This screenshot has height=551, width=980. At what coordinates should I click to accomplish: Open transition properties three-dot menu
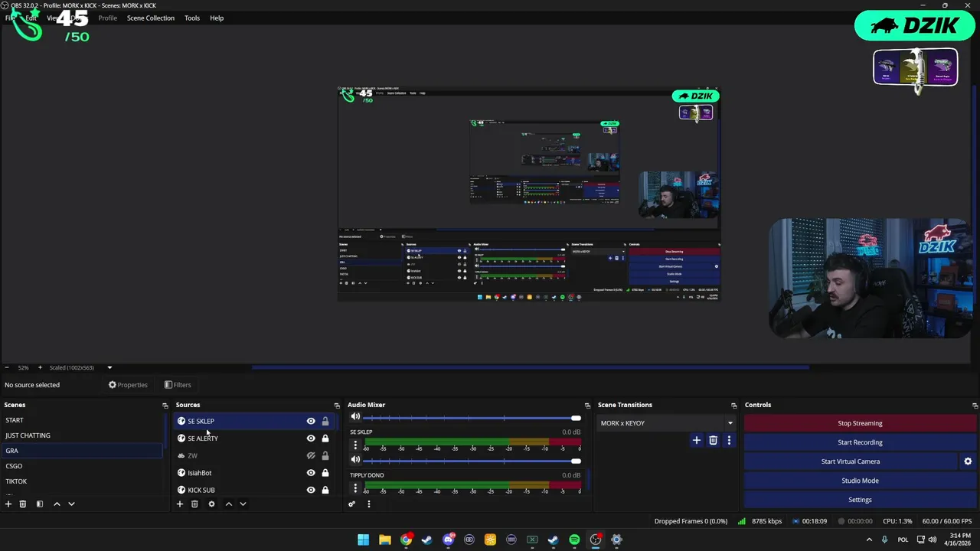point(729,440)
